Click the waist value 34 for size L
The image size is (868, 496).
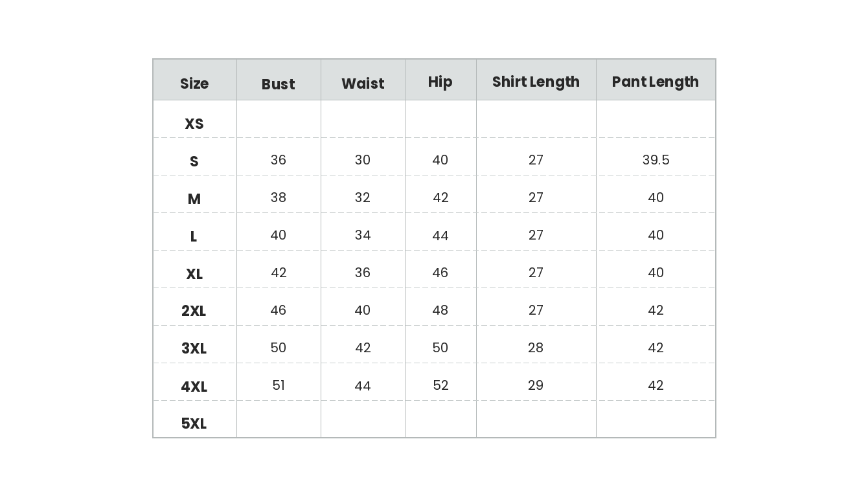pos(363,235)
